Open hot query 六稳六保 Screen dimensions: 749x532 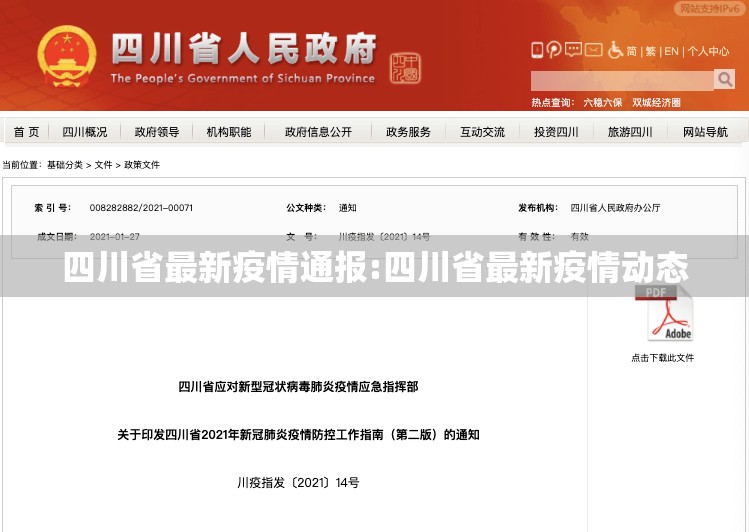coord(602,102)
